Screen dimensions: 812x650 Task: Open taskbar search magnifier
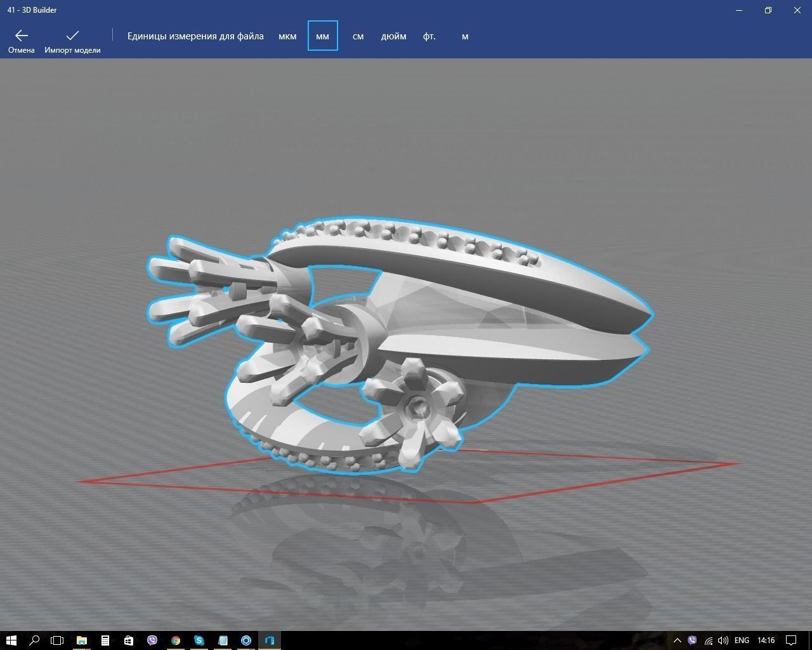(34, 640)
